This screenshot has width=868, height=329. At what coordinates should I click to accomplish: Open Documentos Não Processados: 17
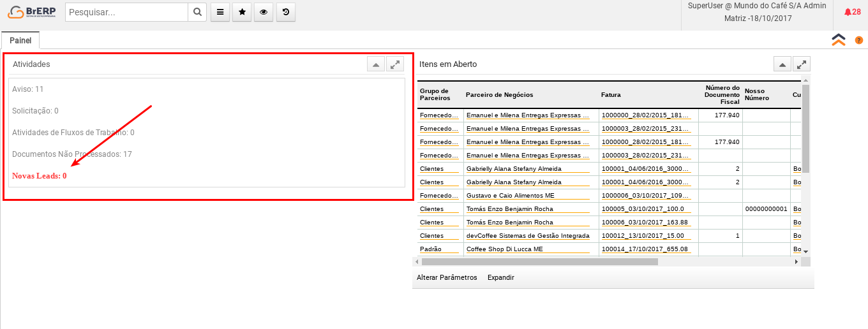pyautogui.click(x=72, y=154)
